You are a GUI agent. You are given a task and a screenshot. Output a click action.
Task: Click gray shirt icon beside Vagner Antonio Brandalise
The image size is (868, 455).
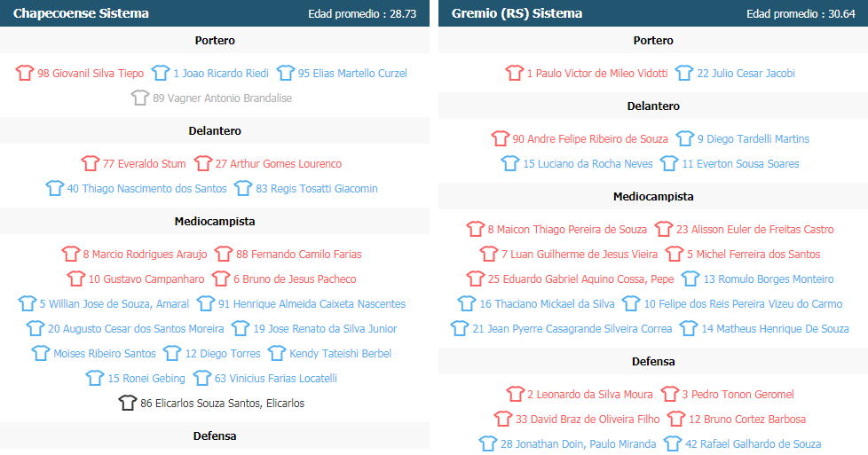140,98
